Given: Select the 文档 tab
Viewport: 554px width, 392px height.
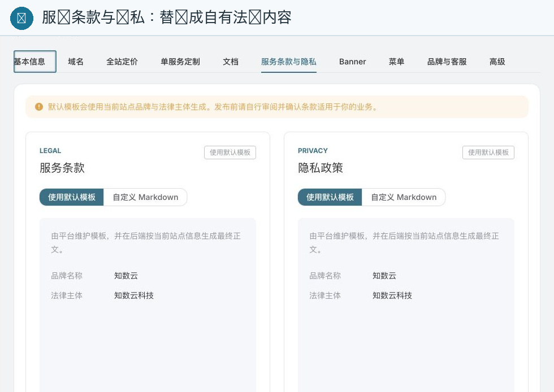Looking at the screenshot, I should click(231, 62).
